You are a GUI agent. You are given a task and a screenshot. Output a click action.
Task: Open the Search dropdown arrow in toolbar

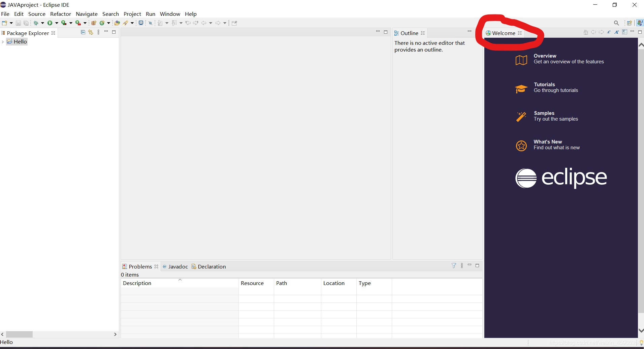pos(132,23)
